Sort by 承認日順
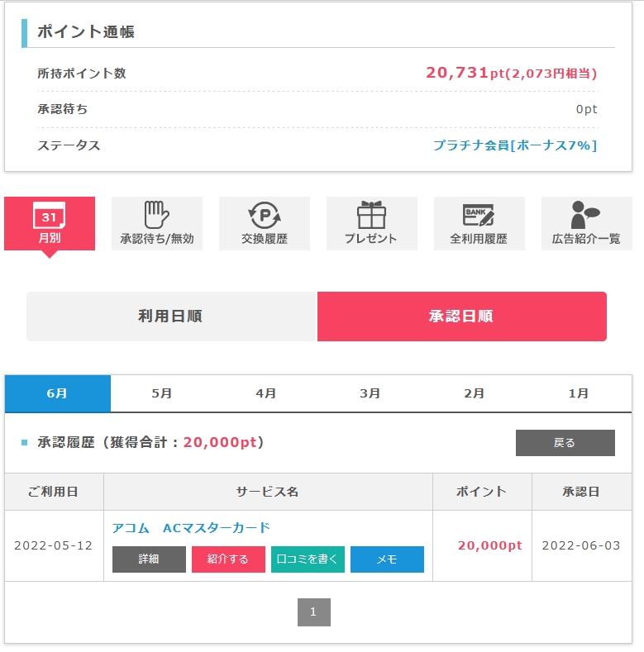This screenshot has width=644, height=652. pos(461,316)
